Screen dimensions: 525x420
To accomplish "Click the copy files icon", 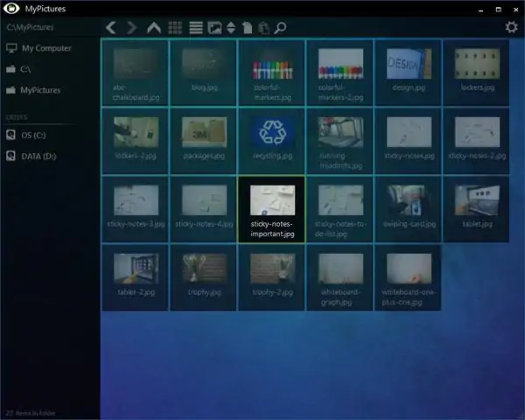I will 248,28.
